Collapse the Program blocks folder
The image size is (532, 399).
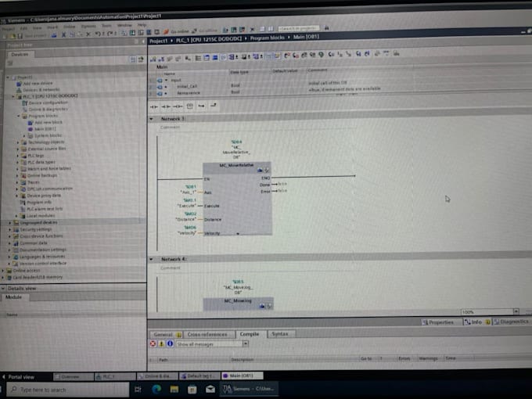pyautogui.click(x=19, y=116)
